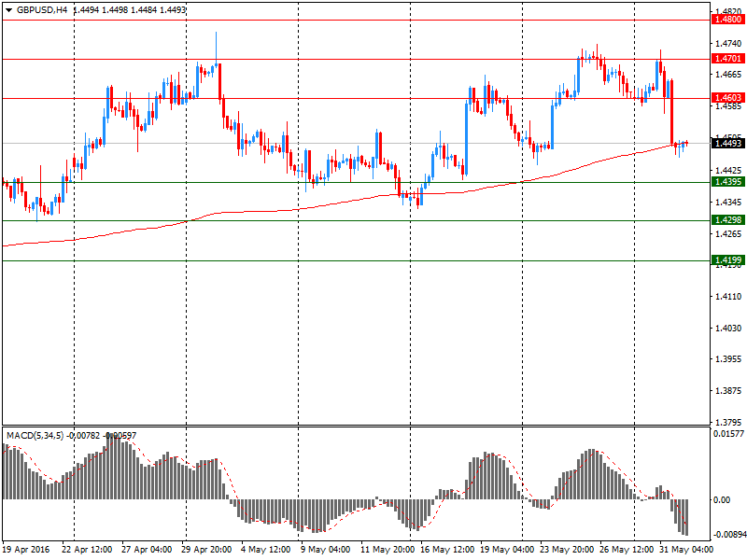The height and width of the screenshot is (560, 747).
Task: Click the 26 May 12:00 time label
Action: pyautogui.click(x=627, y=550)
